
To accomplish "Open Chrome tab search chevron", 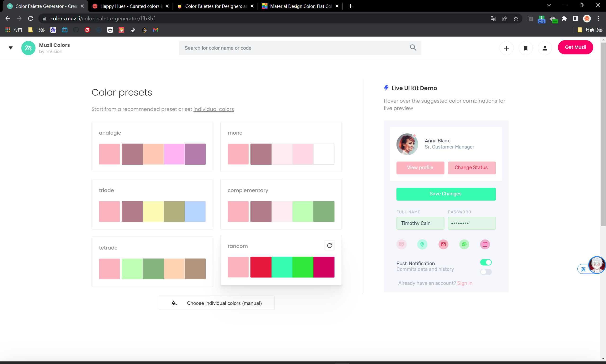I will [549, 5].
